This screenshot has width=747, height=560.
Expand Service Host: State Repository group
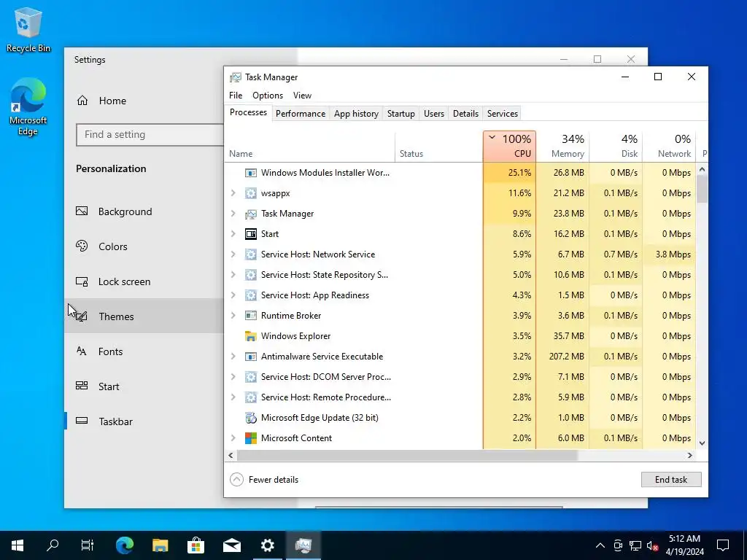[x=233, y=275]
